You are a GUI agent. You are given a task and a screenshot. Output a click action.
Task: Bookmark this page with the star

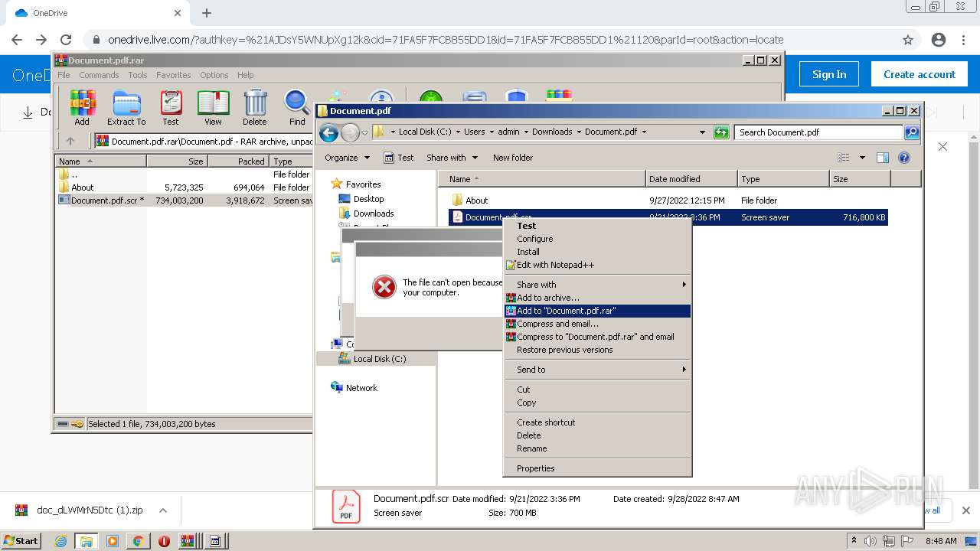(908, 40)
